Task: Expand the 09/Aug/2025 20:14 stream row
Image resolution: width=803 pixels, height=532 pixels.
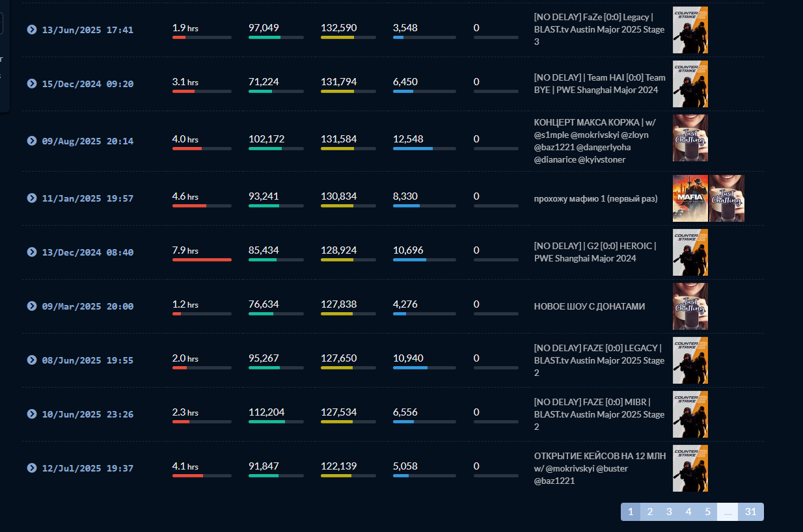Action: (x=32, y=141)
